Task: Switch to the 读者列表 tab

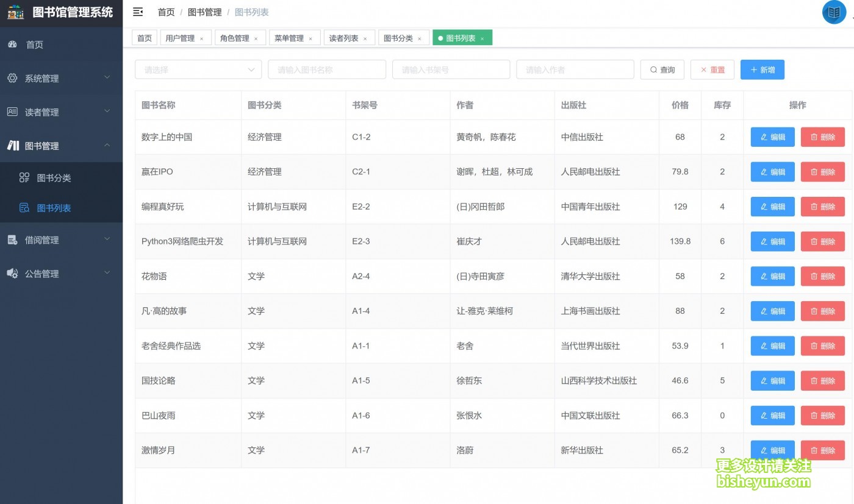Action: click(343, 37)
